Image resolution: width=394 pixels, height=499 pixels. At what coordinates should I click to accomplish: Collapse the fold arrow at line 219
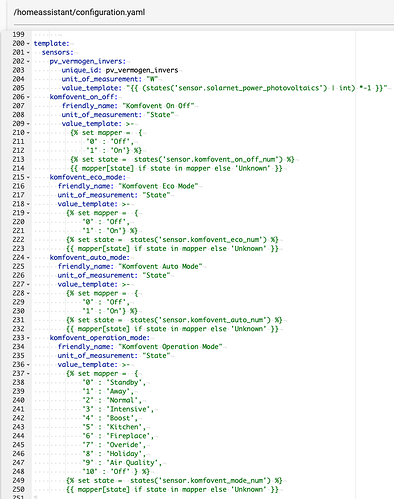[x=28, y=213]
